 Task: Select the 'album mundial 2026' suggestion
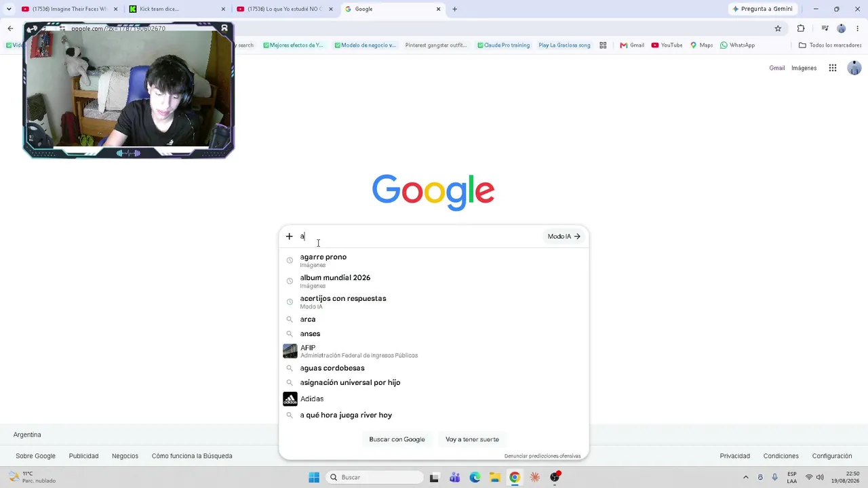434,281
